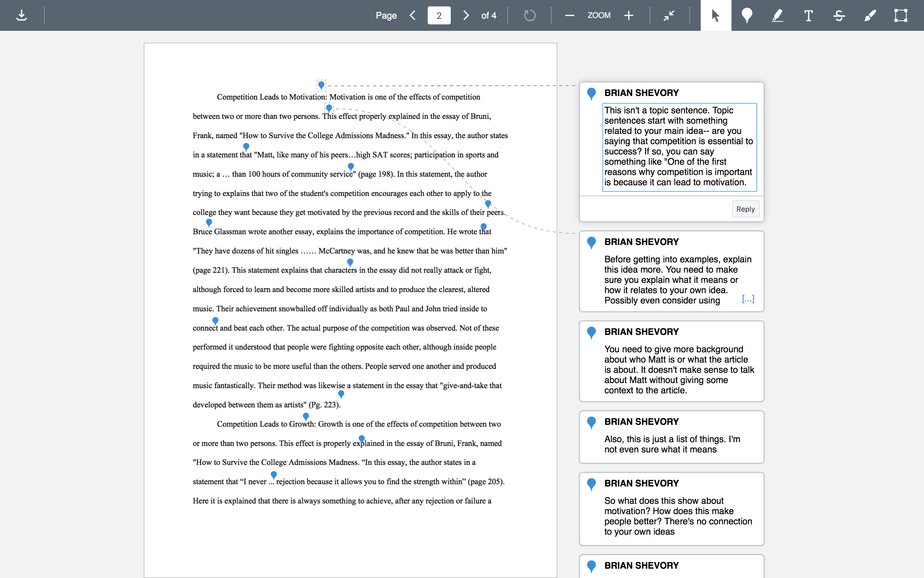Zoom in with the plus button
This screenshot has height=578, width=924.
point(629,15)
